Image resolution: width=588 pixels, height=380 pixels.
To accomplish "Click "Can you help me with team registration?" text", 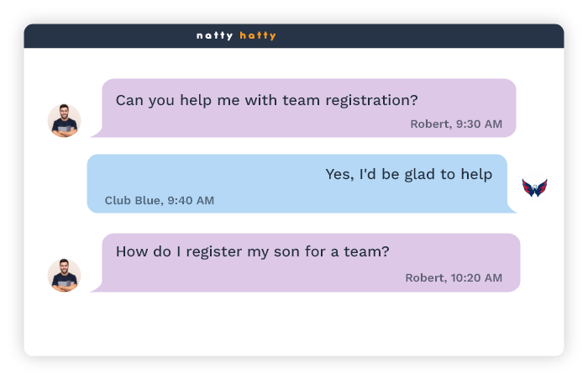I will pos(266,100).
